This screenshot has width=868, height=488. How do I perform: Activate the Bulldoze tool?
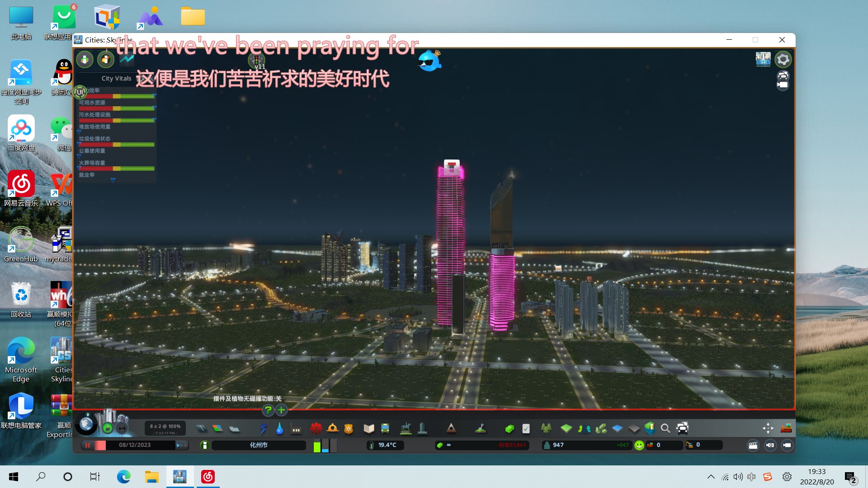click(x=786, y=428)
